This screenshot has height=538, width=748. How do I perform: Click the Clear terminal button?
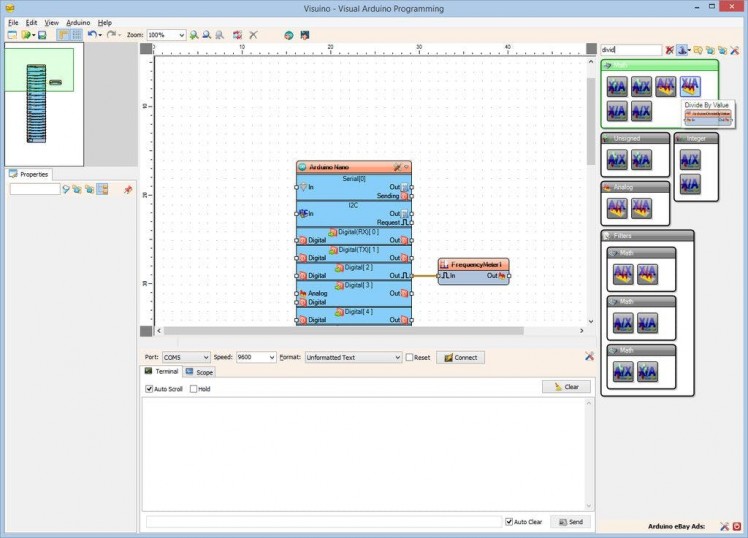click(x=566, y=386)
